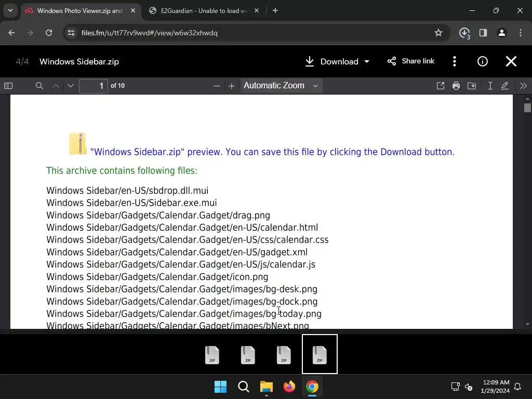
Task: Click Share link
Action: click(x=411, y=61)
